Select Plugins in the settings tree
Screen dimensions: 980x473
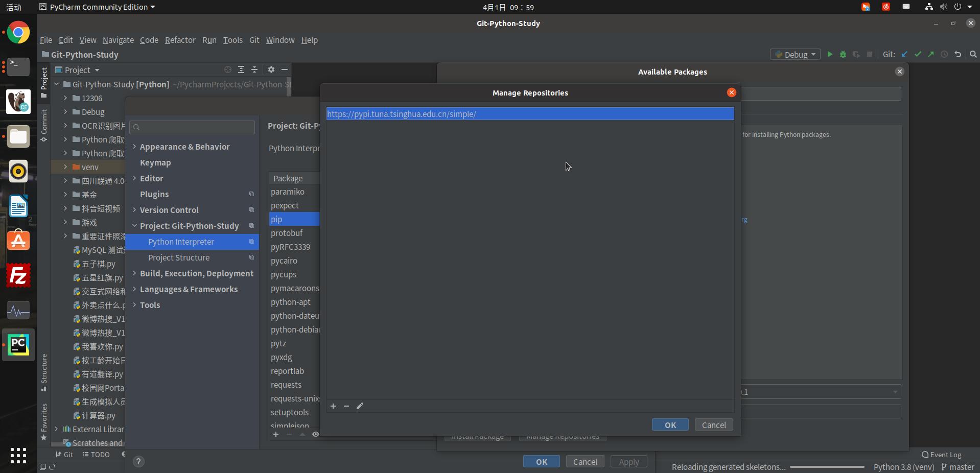coord(154,194)
